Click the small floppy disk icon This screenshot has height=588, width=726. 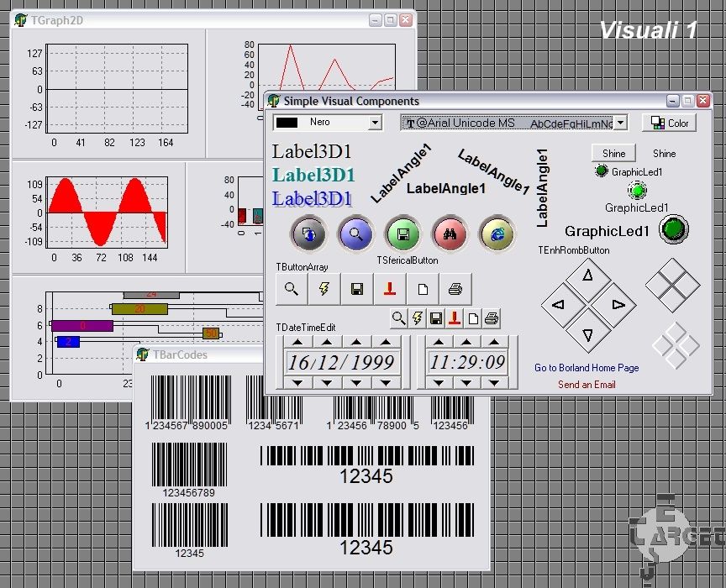tap(436, 318)
